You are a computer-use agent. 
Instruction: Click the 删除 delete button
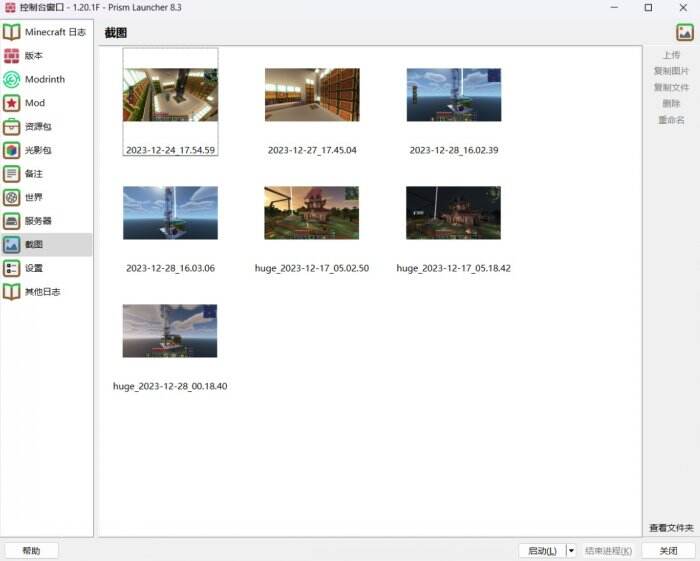pyautogui.click(x=671, y=104)
